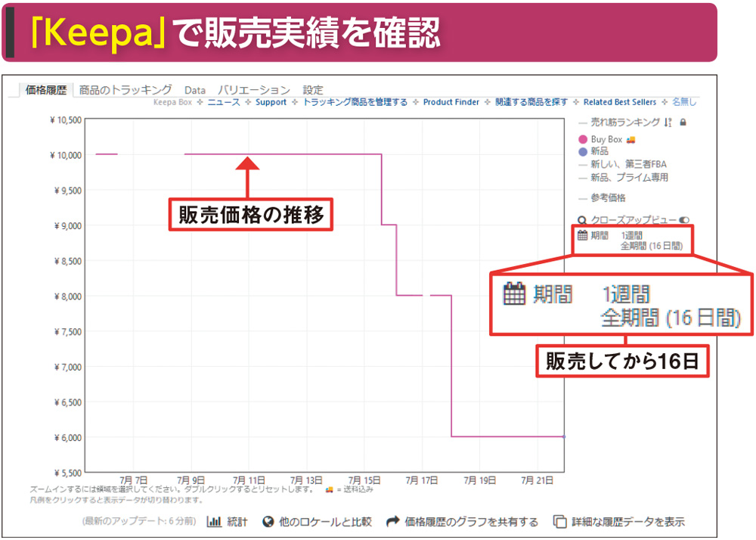Image resolution: width=756 pixels, height=540 pixels.
Task: Click the lock icon beside 売れ筋ランキング
Action: coord(683,123)
